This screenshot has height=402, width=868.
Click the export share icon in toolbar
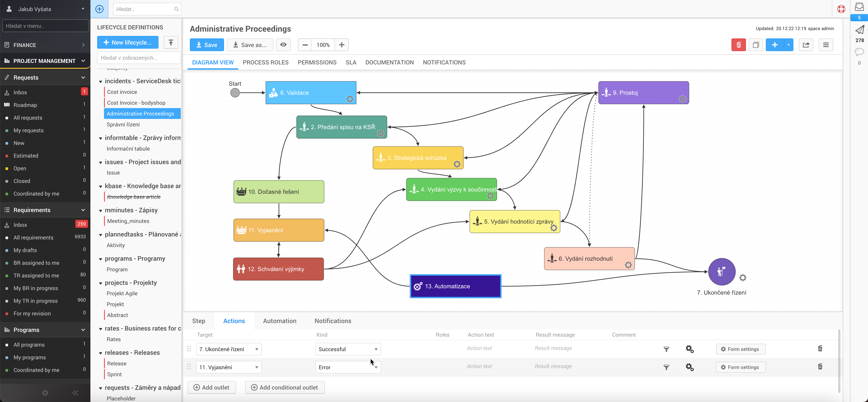click(806, 45)
